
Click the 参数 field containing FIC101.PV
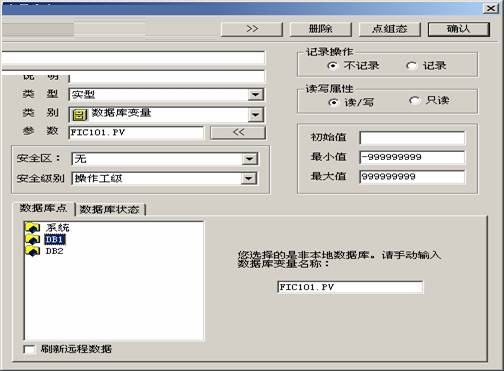point(136,133)
